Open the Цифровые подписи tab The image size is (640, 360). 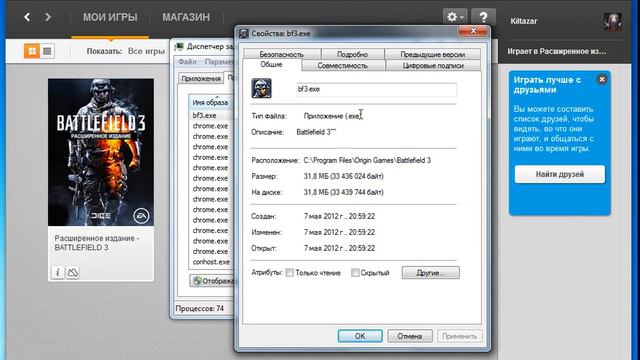tap(433, 65)
